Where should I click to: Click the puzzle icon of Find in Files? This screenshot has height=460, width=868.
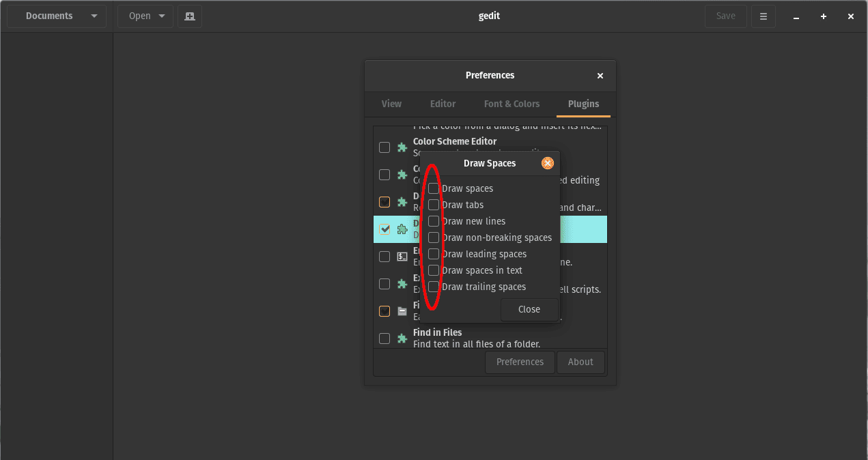[x=402, y=339]
